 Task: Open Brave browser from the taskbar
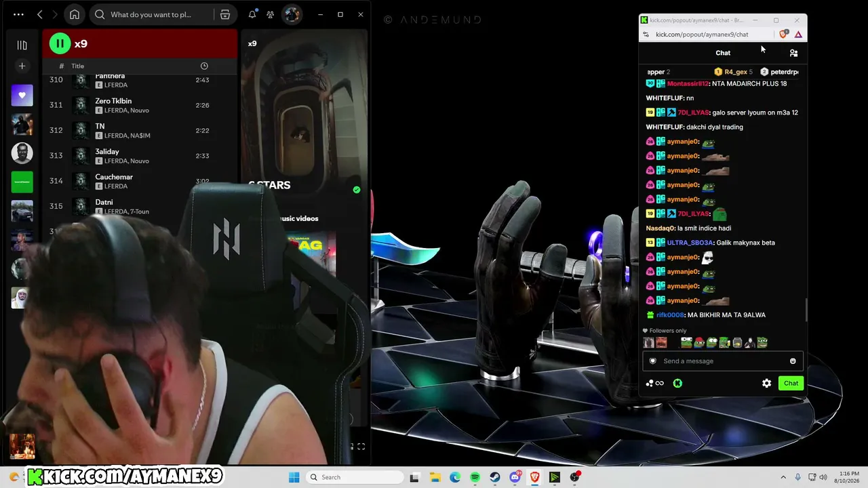tap(535, 477)
